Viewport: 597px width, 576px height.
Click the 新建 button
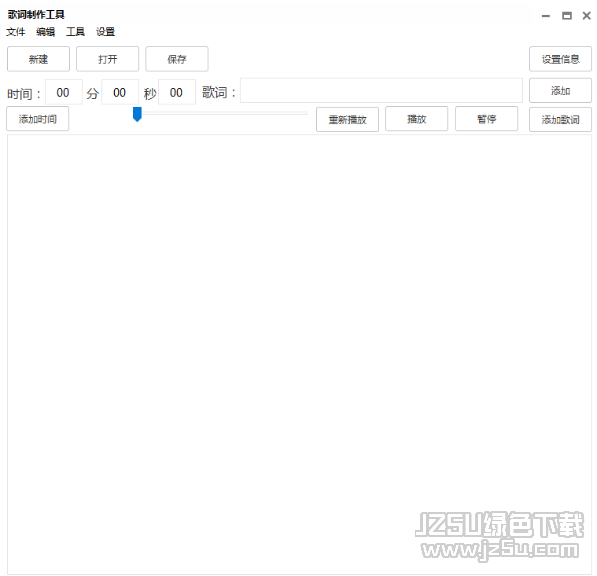click(38, 59)
